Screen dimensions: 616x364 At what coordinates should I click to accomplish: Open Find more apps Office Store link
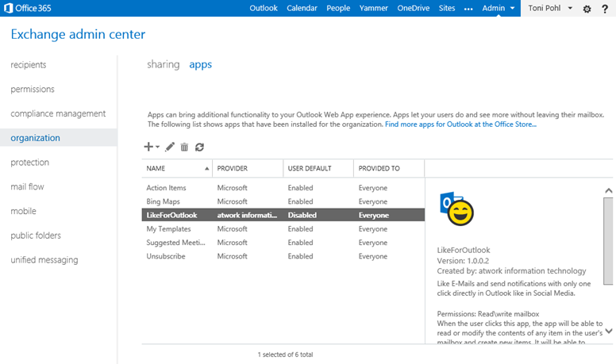coord(460,125)
